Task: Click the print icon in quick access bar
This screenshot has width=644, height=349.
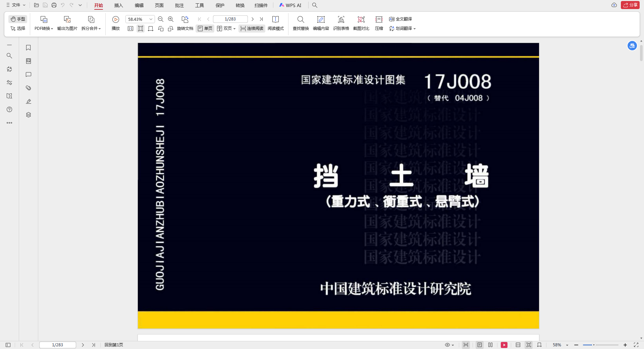Action: click(54, 5)
